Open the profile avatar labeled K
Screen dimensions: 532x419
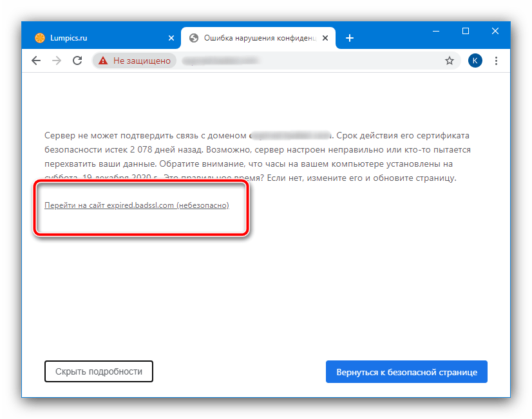tap(475, 61)
